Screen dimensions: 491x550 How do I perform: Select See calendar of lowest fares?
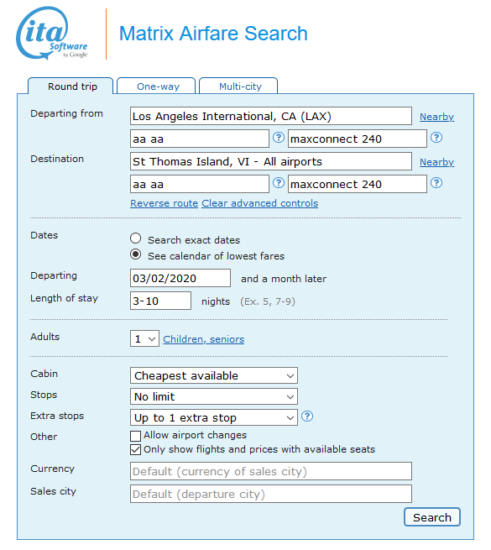click(x=136, y=254)
